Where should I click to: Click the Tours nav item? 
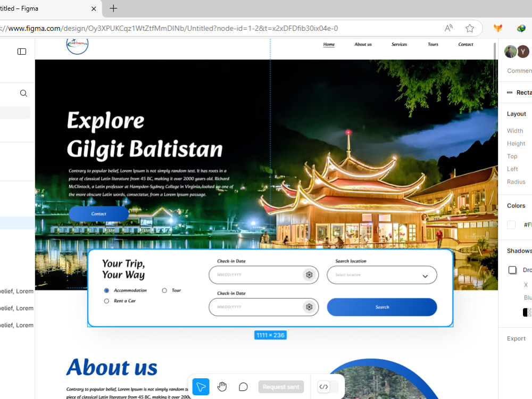(433, 45)
